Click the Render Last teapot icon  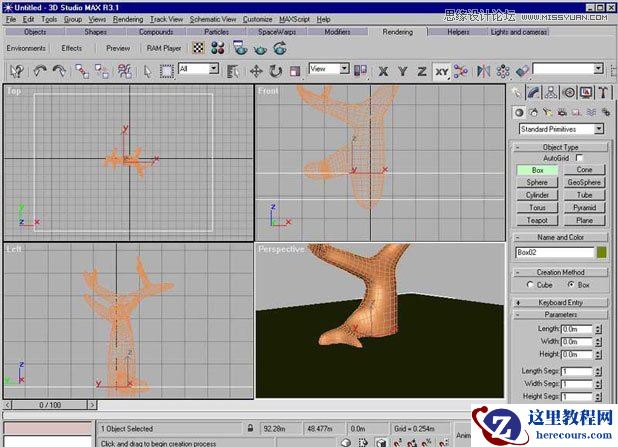point(280,48)
